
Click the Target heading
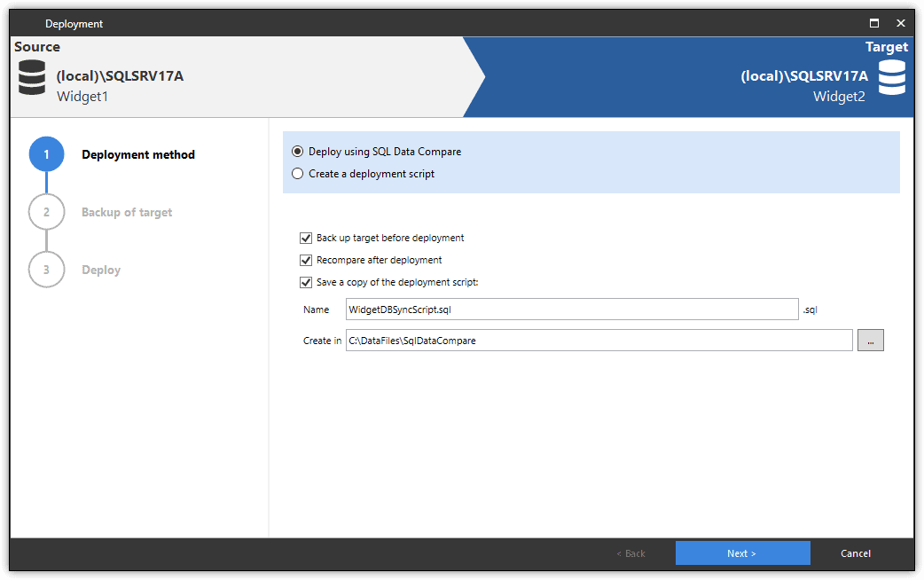click(886, 47)
